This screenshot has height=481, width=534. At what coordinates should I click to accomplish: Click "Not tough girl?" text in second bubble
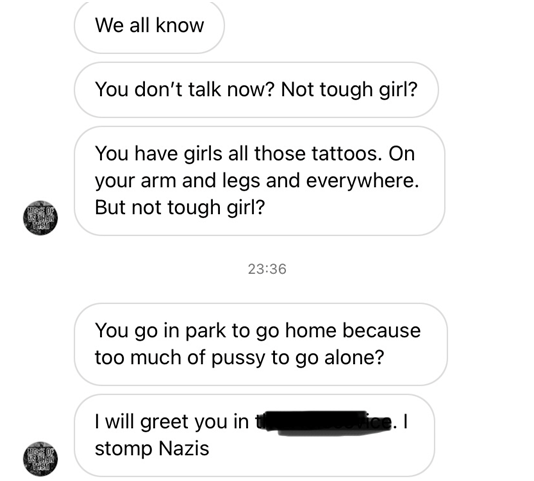pos(349,90)
